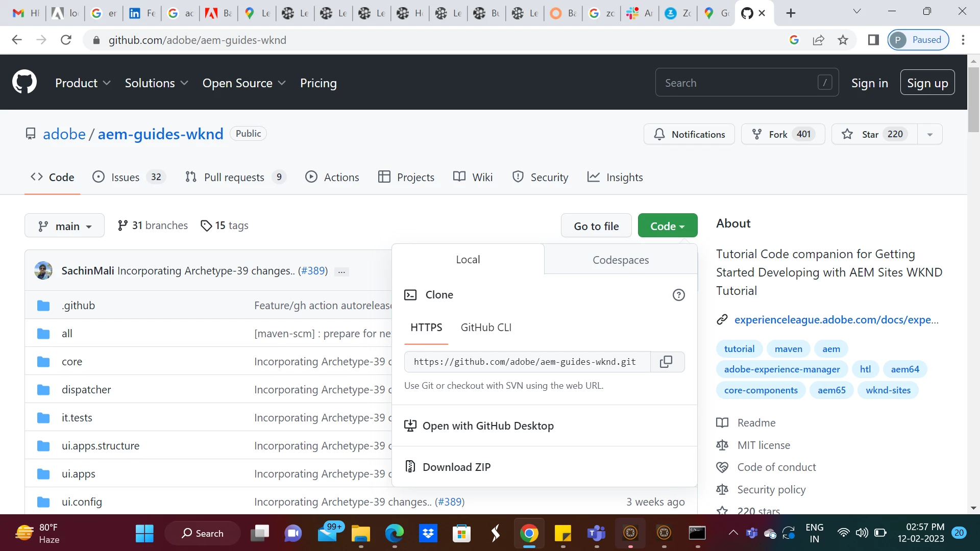The height and width of the screenshot is (551, 980).
Task: Open the Notifications bell button
Action: tap(689, 134)
